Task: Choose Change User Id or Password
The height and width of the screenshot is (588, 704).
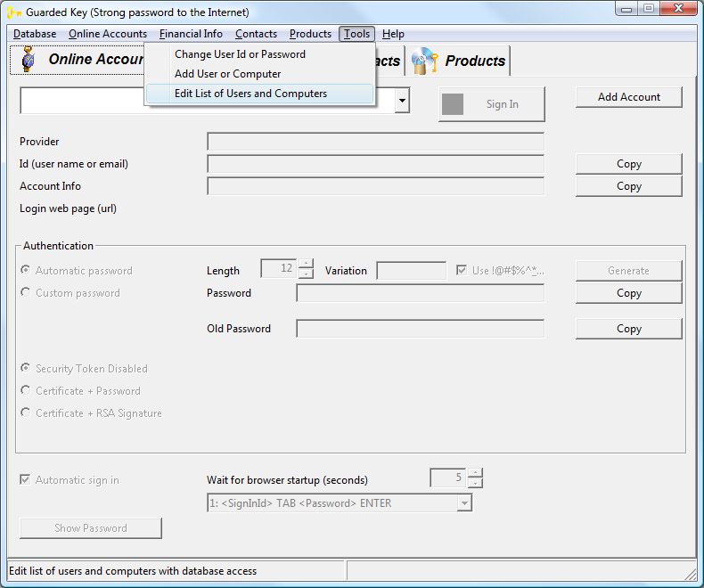Action: pyautogui.click(x=260, y=54)
